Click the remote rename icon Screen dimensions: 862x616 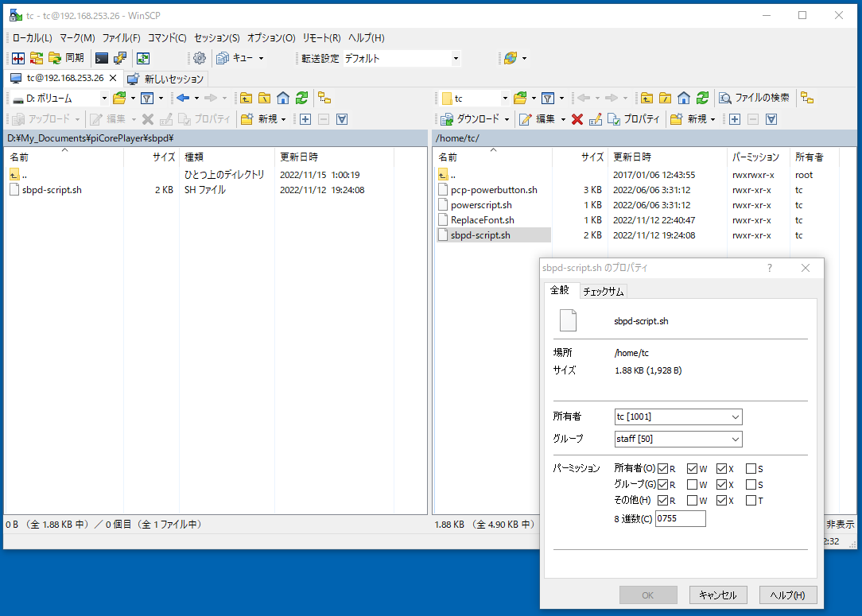(596, 119)
